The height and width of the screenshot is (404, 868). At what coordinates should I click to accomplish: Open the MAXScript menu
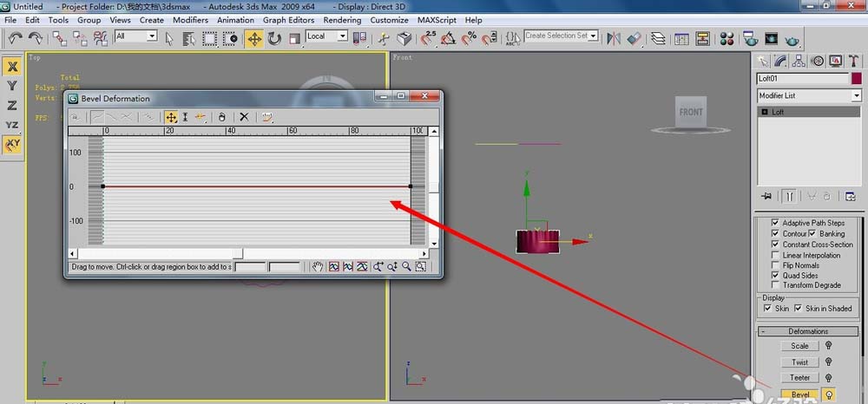click(x=437, y=20)
